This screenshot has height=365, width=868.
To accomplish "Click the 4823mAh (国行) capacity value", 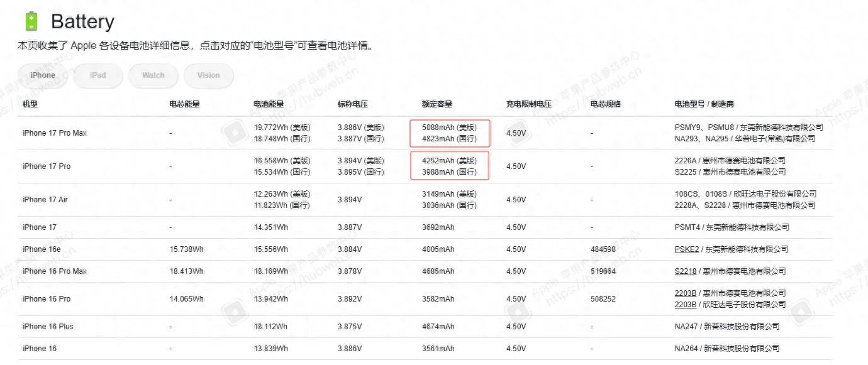I will (x=449, y=139).
